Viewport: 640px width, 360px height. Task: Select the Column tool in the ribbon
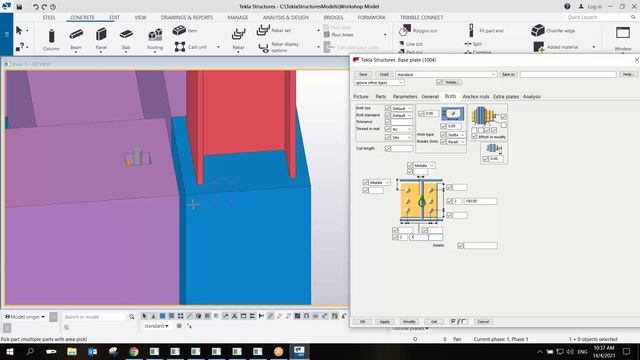click(x=51, y=39)
